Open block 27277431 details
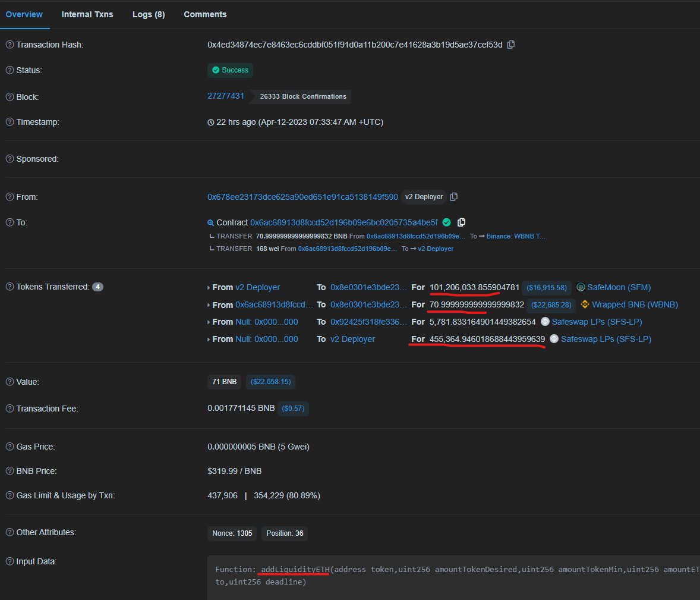 coord(225,95)
